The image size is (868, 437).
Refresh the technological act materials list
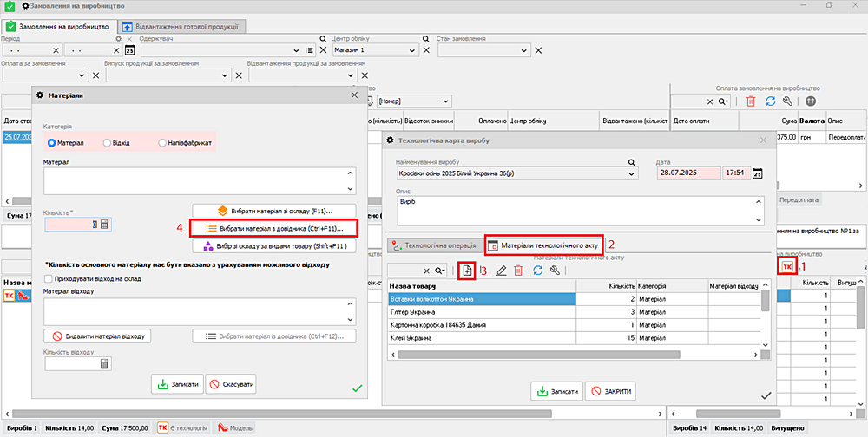tap(536, 271)
